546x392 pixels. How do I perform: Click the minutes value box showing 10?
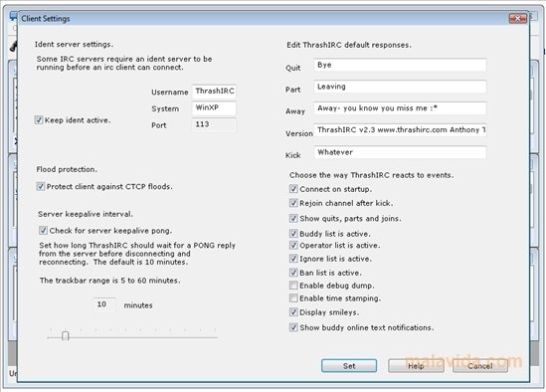[x=104, y=304]
